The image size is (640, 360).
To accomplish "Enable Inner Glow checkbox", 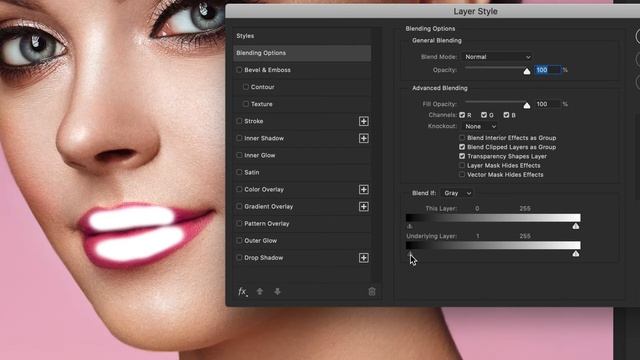I will pos(239,155).
